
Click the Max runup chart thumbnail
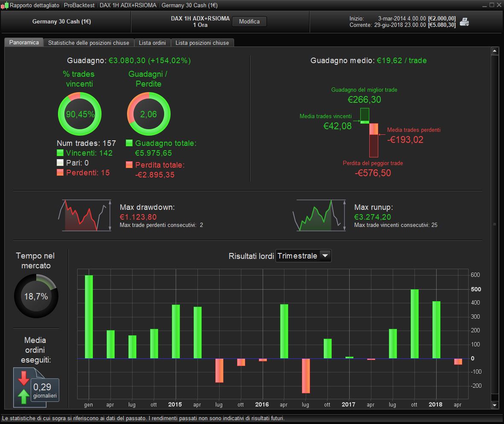coord(319,215)
